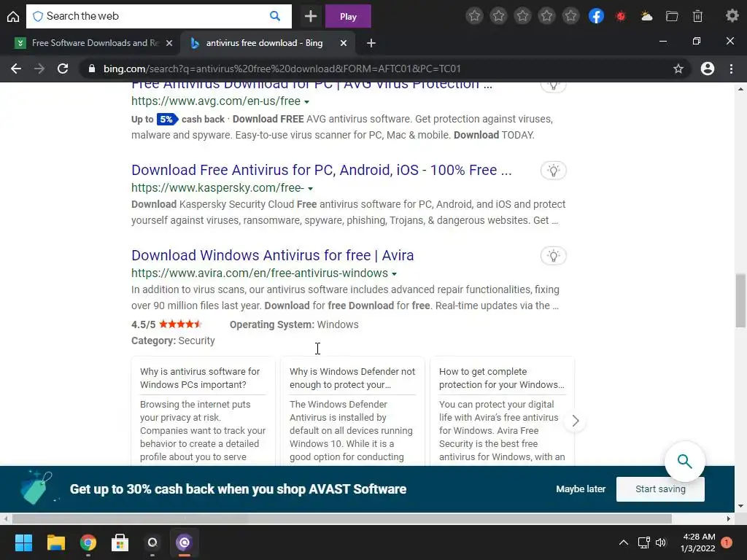
Task: Open the user profile icon
Action: click(708, 69)
